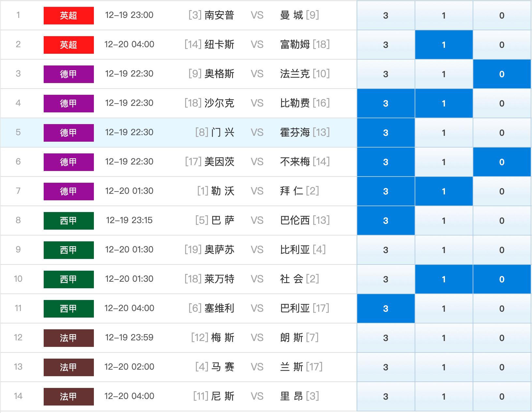Open home team 马赛

coord(223,367)
